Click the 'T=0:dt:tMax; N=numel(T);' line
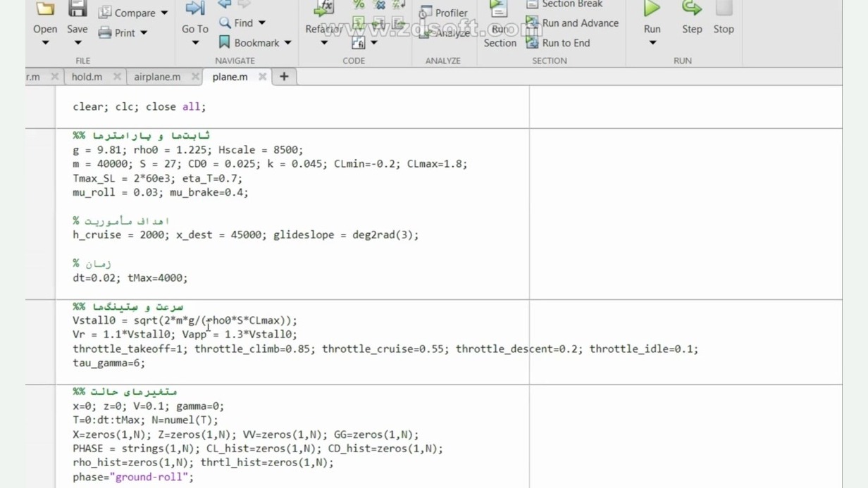 tap(146, 420)
